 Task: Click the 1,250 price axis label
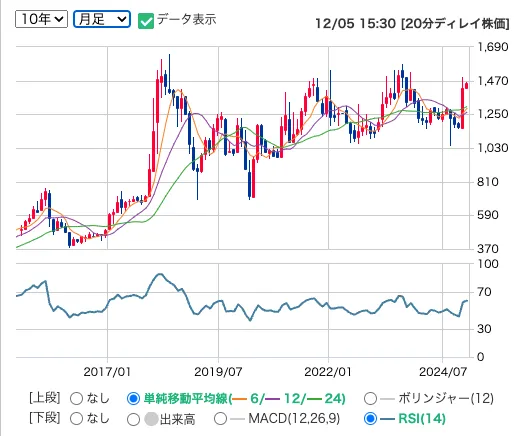[493, 114]
